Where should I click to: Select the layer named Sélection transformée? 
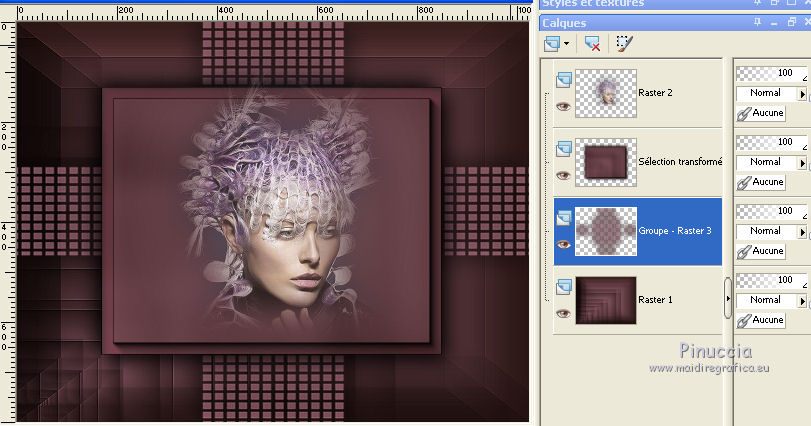point(680,162)
